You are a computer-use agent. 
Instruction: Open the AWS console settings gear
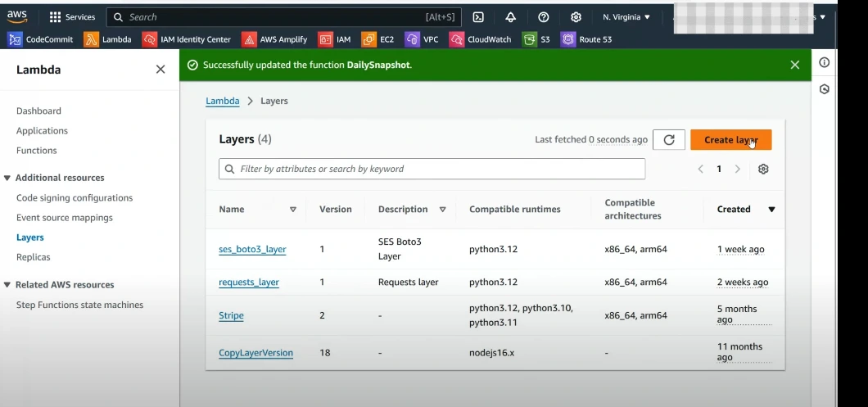576,17
